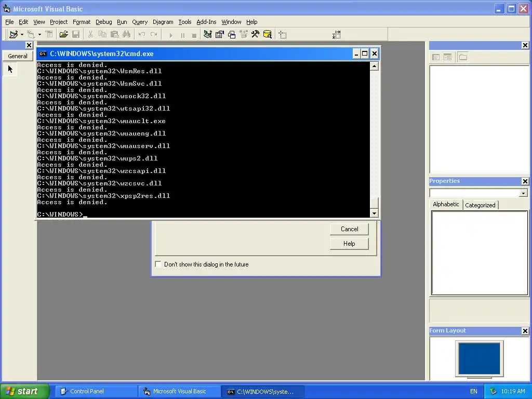This screenshot has width=532, height=399.
Task: Click the Redo arrow icon
Action: coord(154,34)
